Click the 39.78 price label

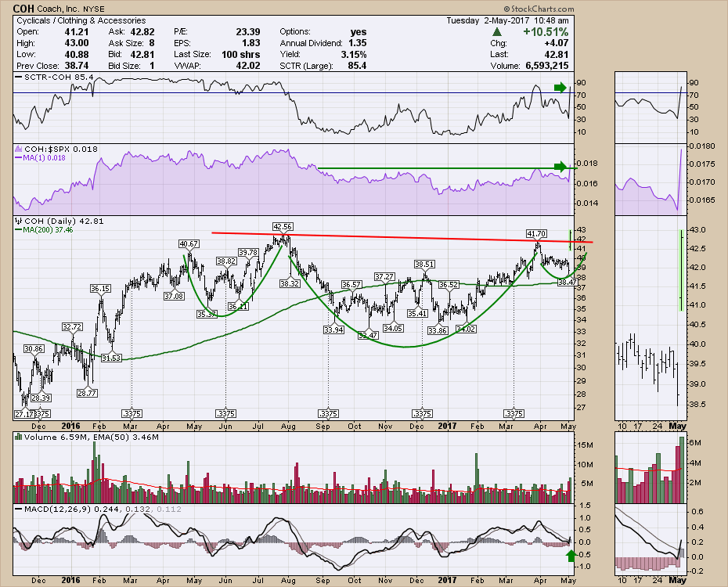coord(248,252)
